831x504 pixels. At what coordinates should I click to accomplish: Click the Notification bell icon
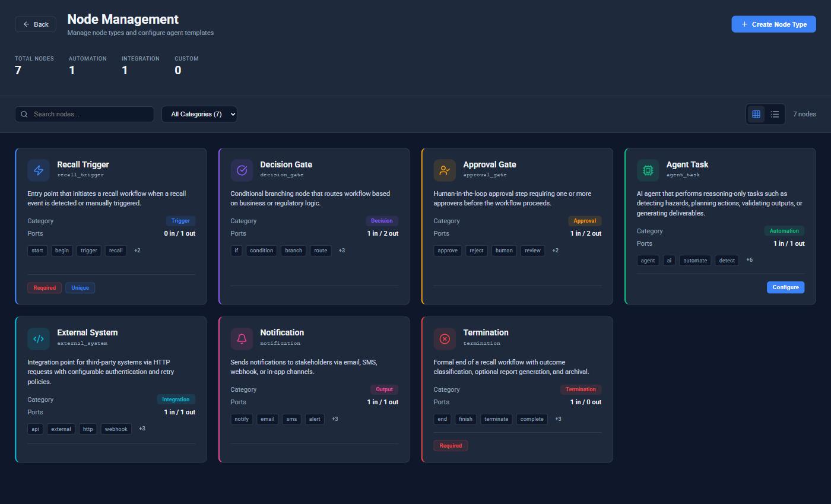coord(242,339)
